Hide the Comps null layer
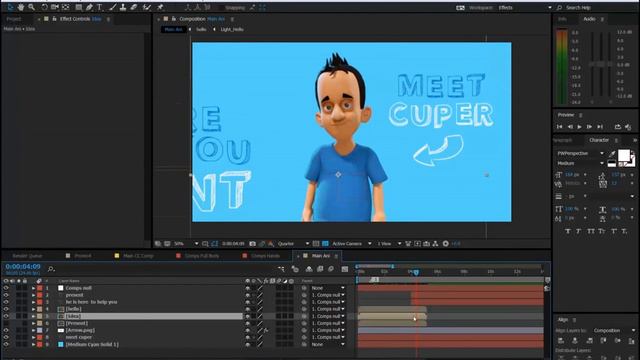The width and height of the screenshot is (640, 360). [6, 288]
